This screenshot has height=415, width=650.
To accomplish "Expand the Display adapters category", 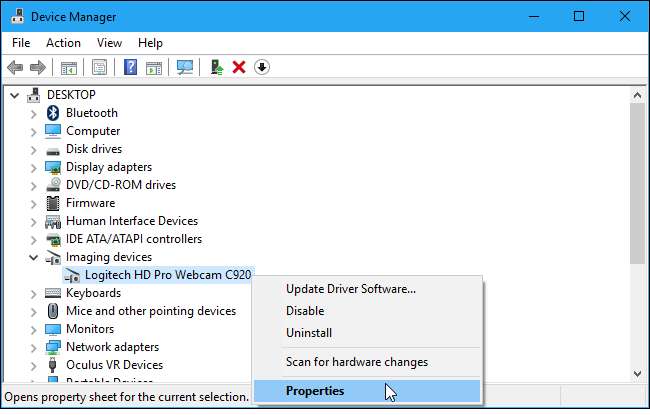I will 34,168.
